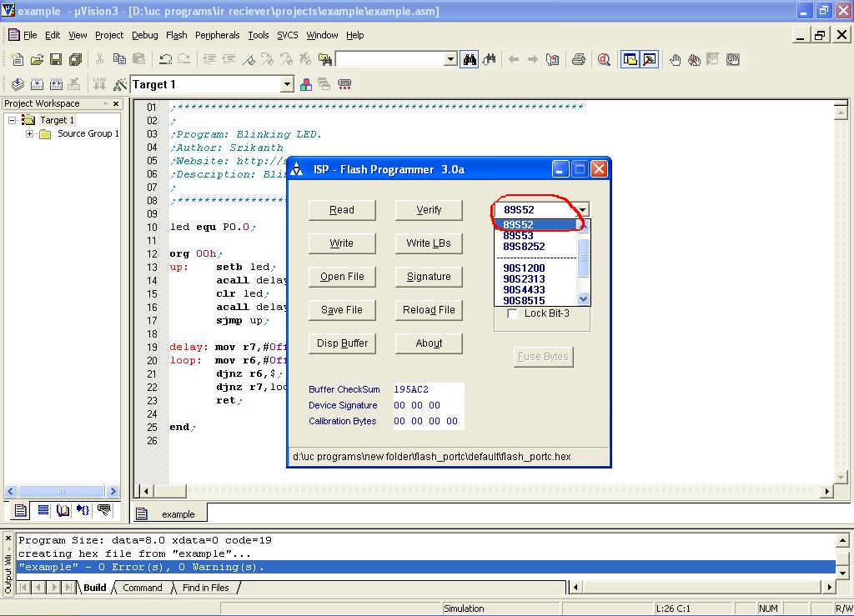This screenshot has height=616, width=854.
Task: Click the Write button in ISP programmer
Action: tap(342, 243)
